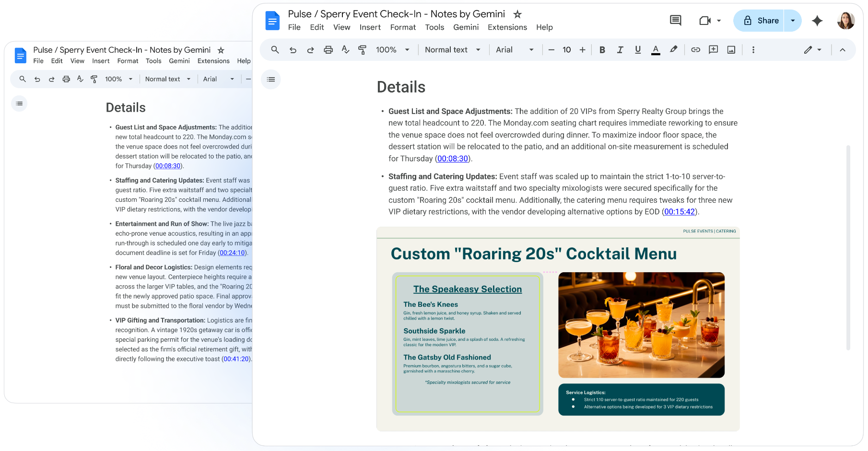Start a video call with camera icon

705,21
